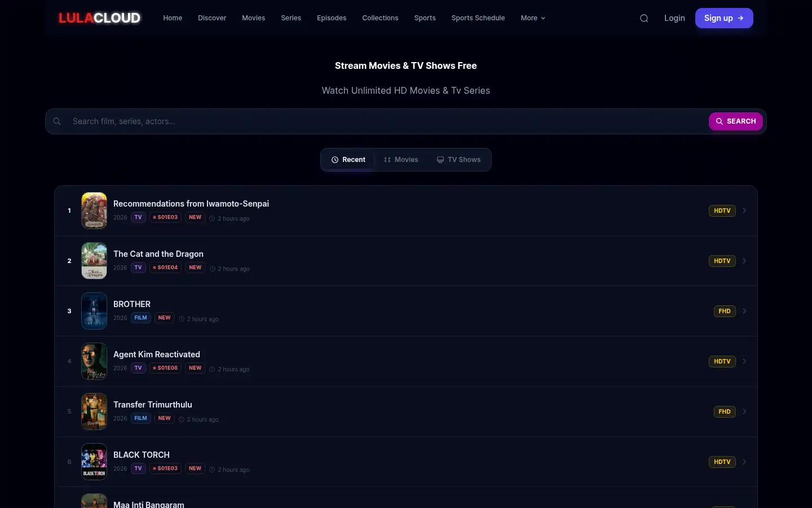Click clock icon on BLACK TORCH row
Image resolution: width=812 pixels, height=508 pixels.
[x=212, y=470]
